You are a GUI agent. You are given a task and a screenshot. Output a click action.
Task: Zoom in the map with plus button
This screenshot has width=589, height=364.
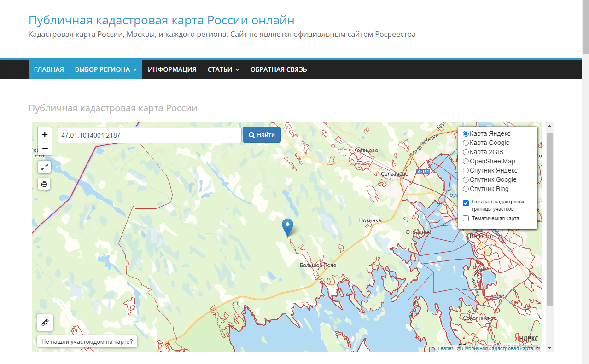pyautogui.click(x=45, y=134)
